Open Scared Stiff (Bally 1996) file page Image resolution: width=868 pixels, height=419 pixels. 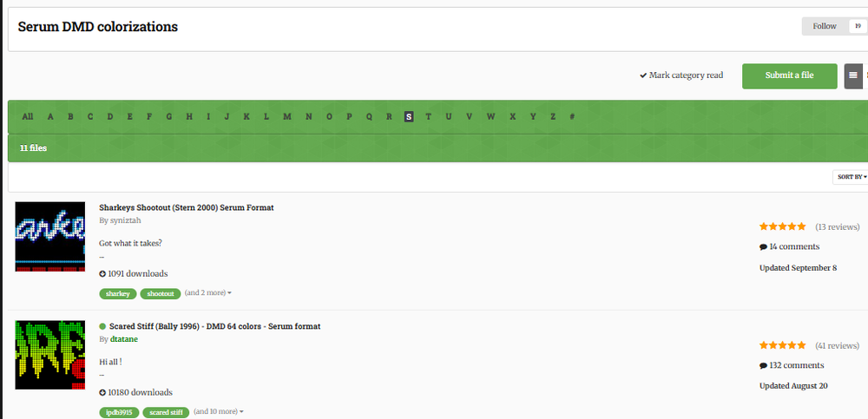tap(214, 326)
